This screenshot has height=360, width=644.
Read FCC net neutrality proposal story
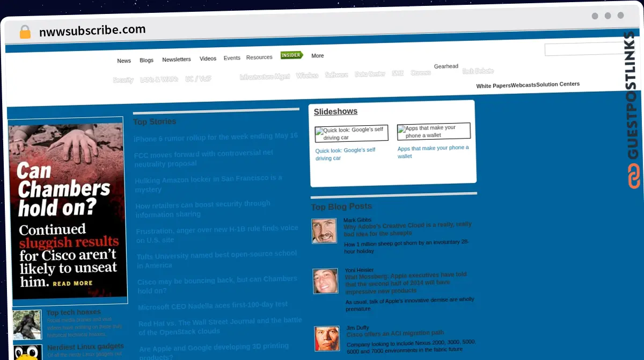(x=203, y=159)
